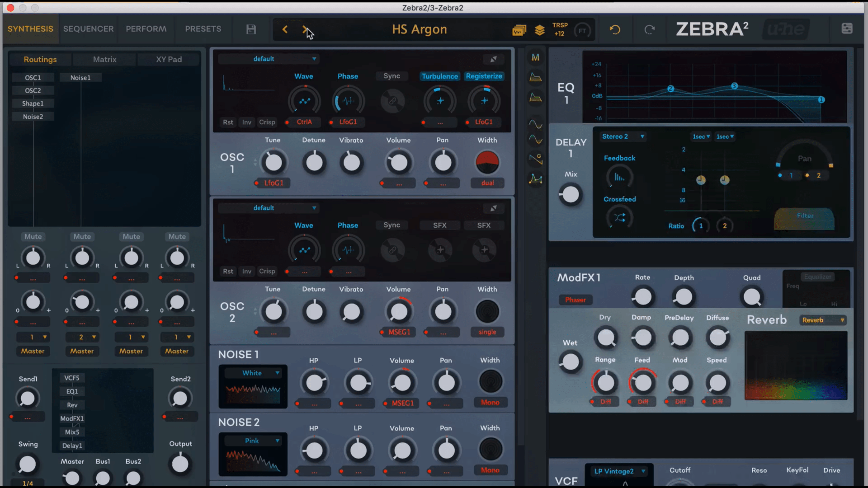
Task: Select the LFO G ramp icon
Action: [x=535, y=159]
